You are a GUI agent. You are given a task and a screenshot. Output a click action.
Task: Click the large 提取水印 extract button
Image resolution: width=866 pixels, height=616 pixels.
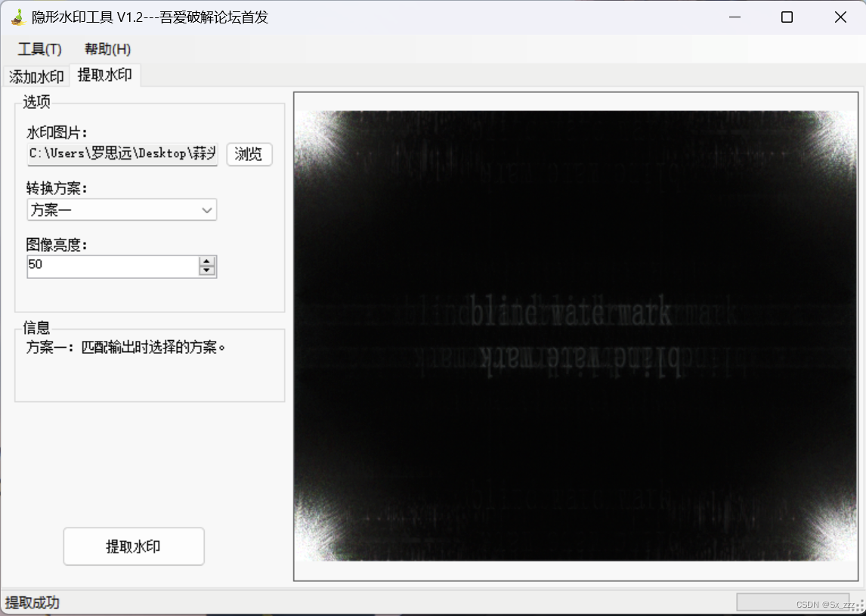(134, 546)
